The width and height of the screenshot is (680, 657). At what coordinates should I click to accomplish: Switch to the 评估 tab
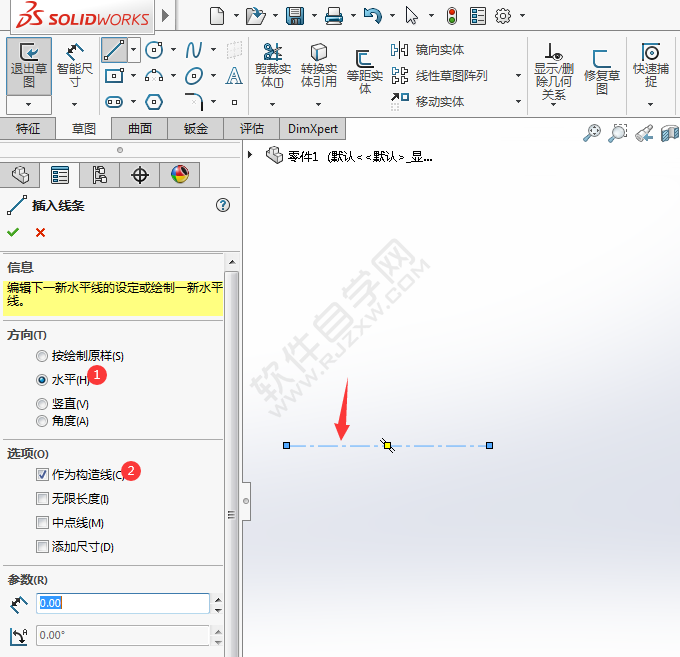point(252,129)
